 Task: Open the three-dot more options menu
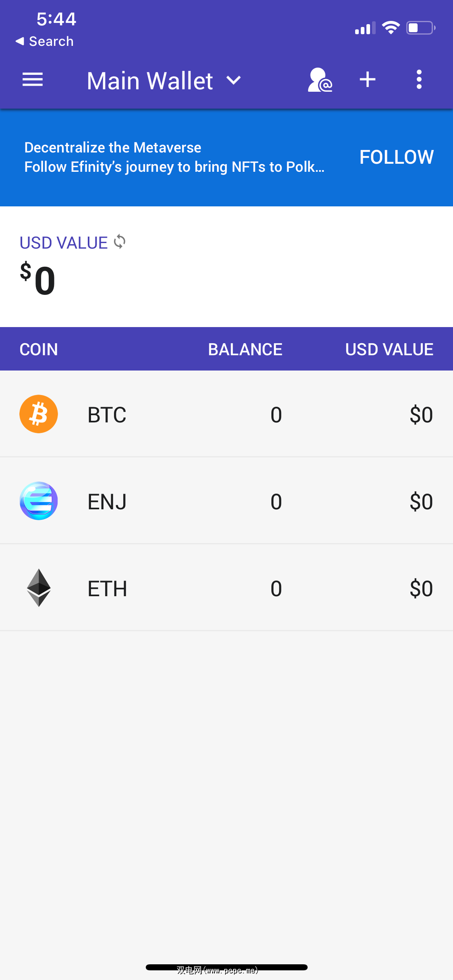pos(419,80)
